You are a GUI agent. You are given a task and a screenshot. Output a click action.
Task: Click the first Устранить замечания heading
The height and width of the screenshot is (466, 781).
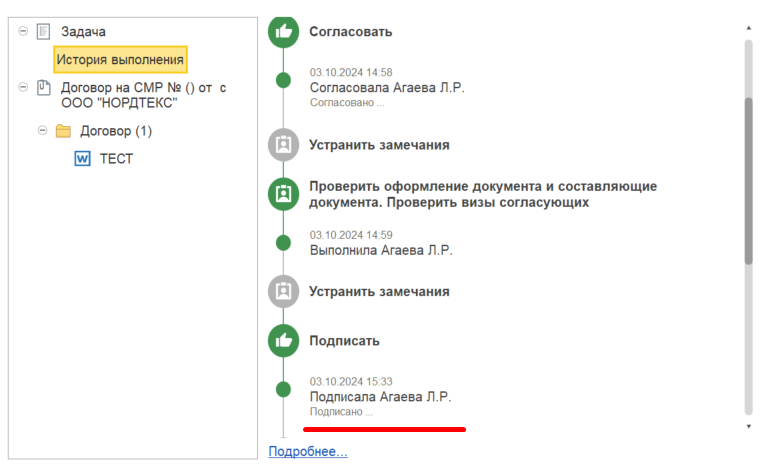(379, 145)
